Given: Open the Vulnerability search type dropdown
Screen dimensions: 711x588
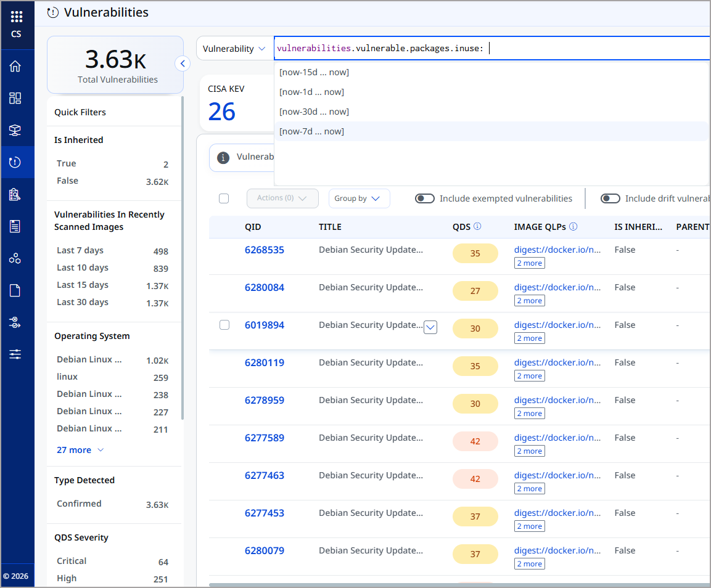Looking at the screenshot, I should 234,49.
